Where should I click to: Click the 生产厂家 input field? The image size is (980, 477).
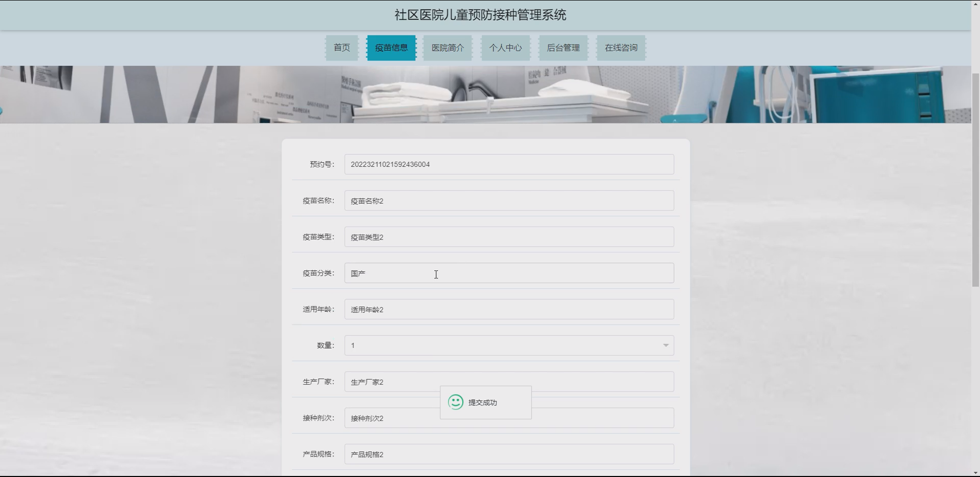pos(509,382)
